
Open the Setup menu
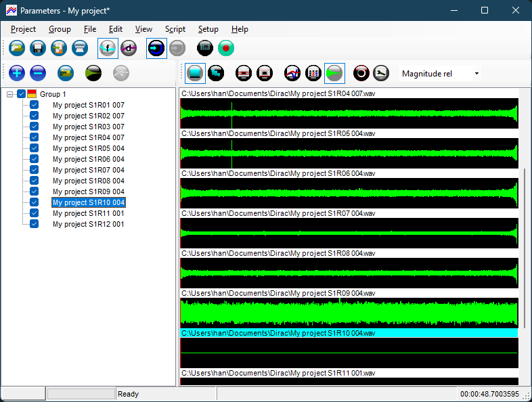(x=208, y=29)
